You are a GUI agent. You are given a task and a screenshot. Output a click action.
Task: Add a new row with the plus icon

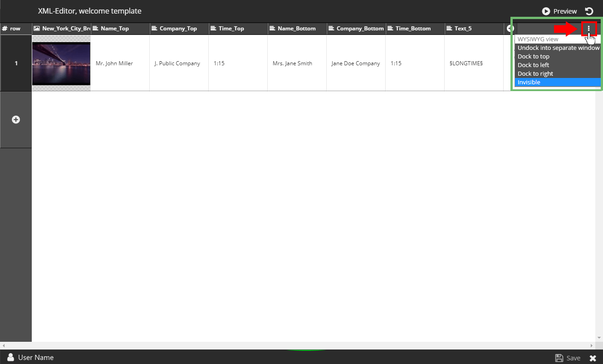click(x=16, y=120)
